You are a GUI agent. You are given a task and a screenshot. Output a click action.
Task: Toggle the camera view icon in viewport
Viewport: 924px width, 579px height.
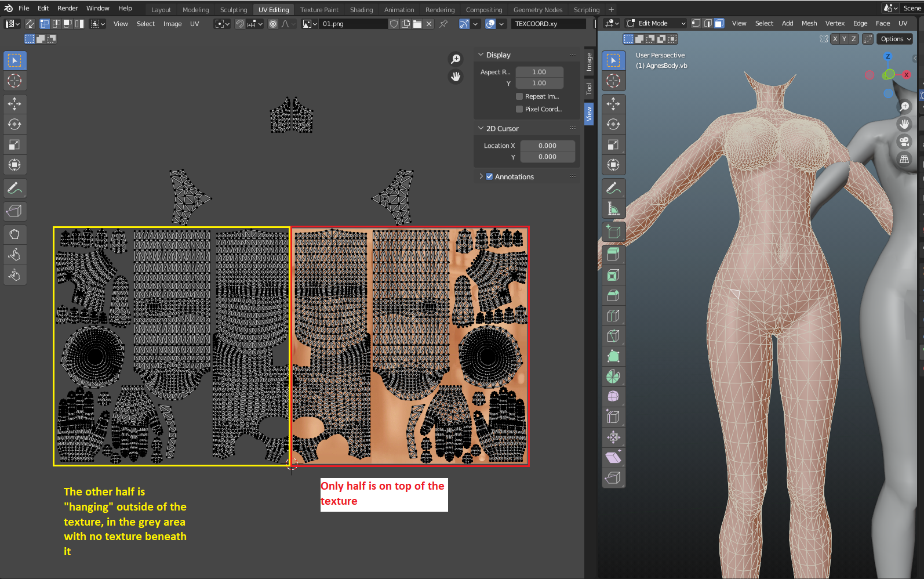point(904,142)
